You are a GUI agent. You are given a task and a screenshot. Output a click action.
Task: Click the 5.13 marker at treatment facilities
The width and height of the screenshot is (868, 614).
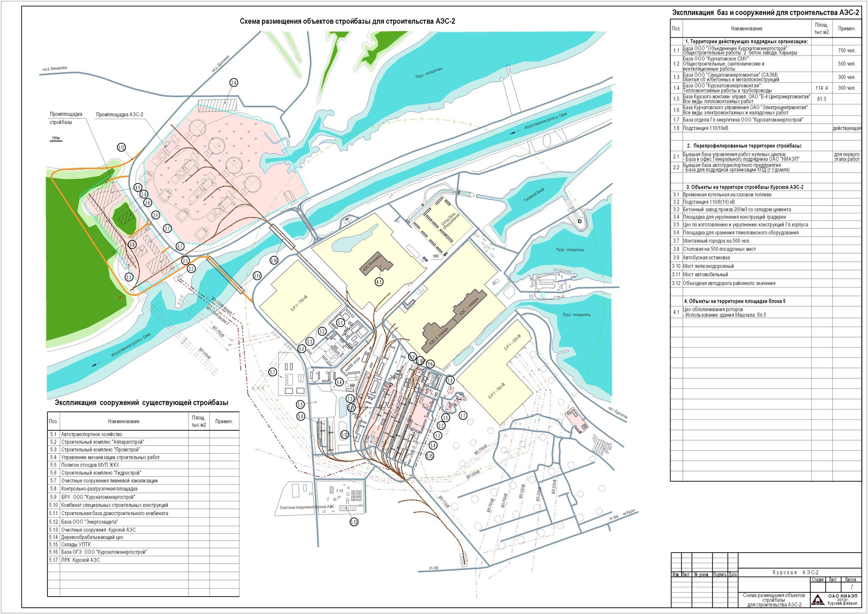pos(354,522)
